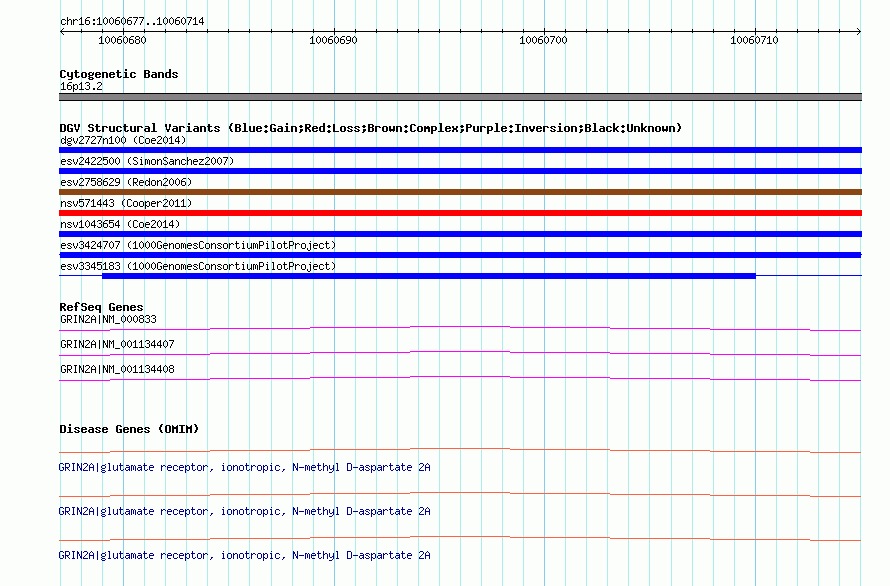Click ruler coordinate 10060680

122,40
